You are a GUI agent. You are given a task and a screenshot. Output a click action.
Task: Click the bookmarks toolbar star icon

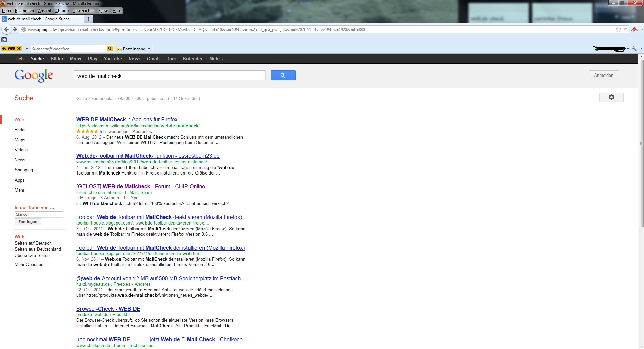(4, 40)
